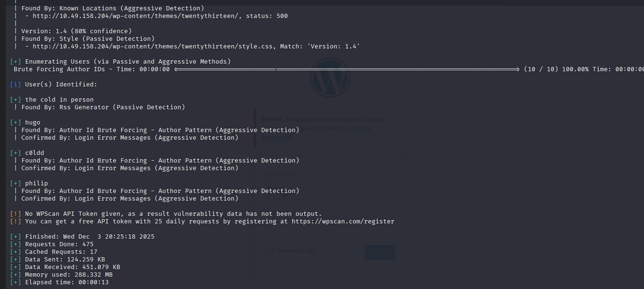644x289 pixels.
Task: Click the [+] marker before Enumerating Users
Action: 15,62
